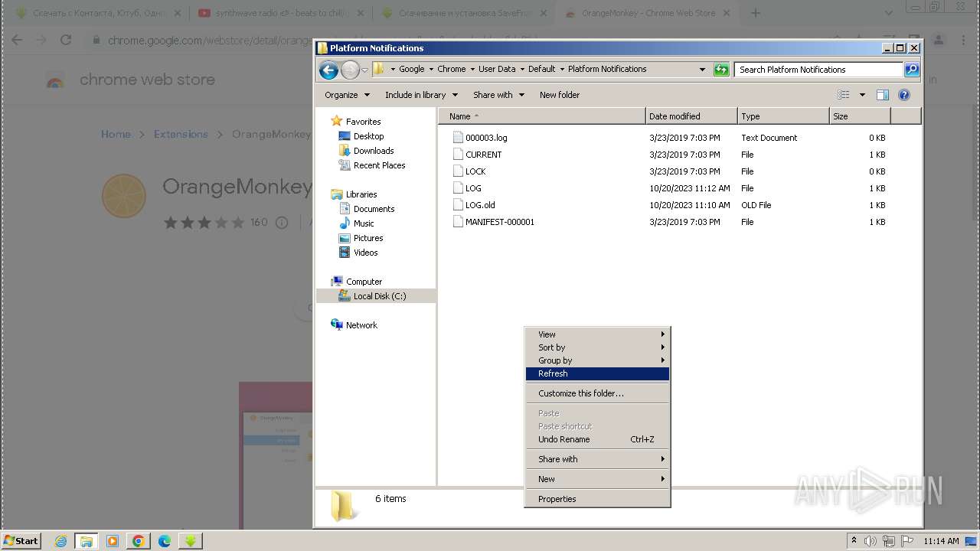Viewport: 980px width, 551px height.
Task: Open New submenu in context menu
Action: [597, 479]
